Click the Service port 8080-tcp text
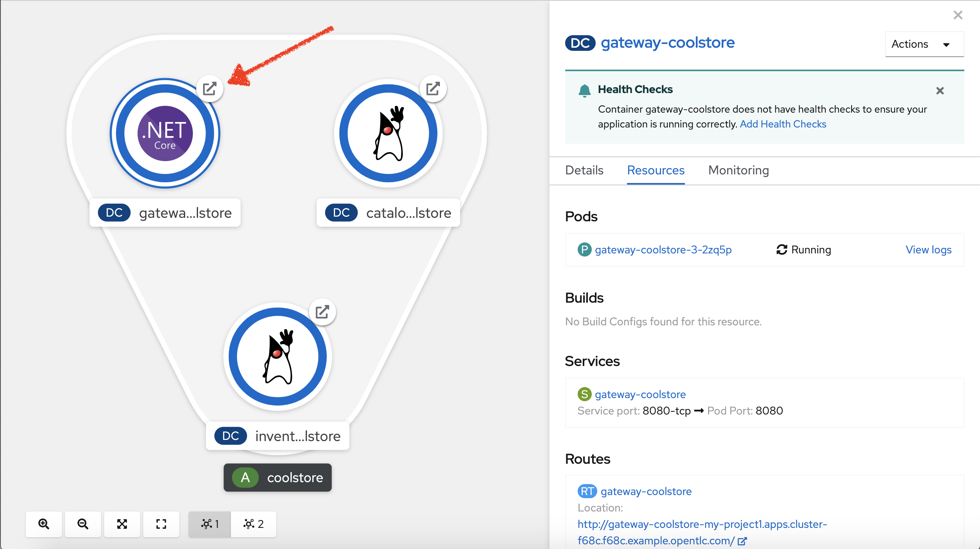980x549 pixels. coord(634,411)
